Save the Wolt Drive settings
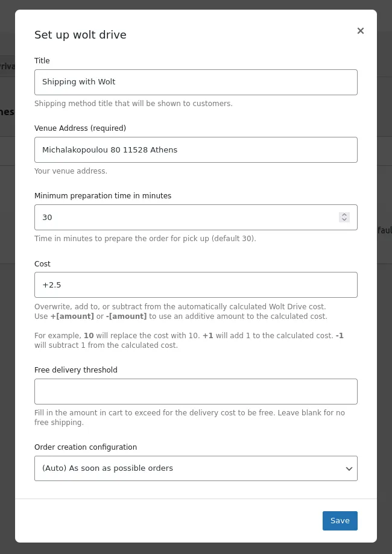 340,520
